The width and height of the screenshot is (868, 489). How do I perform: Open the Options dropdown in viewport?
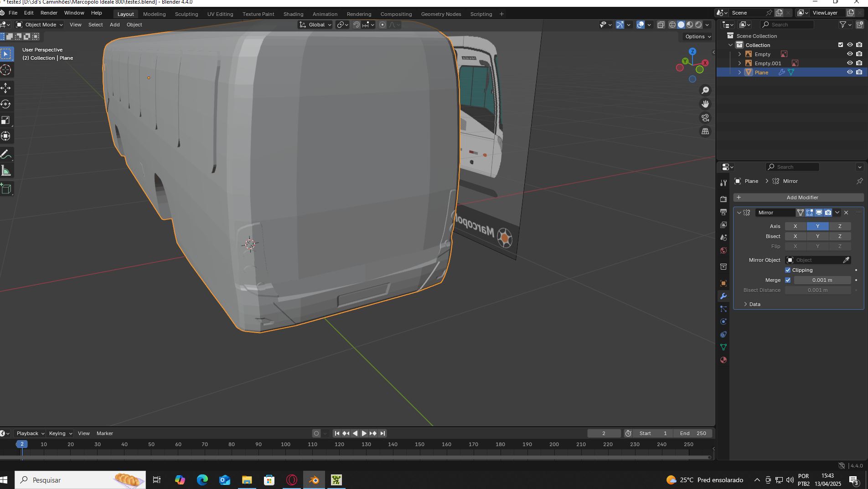click(x=698, y=36)
